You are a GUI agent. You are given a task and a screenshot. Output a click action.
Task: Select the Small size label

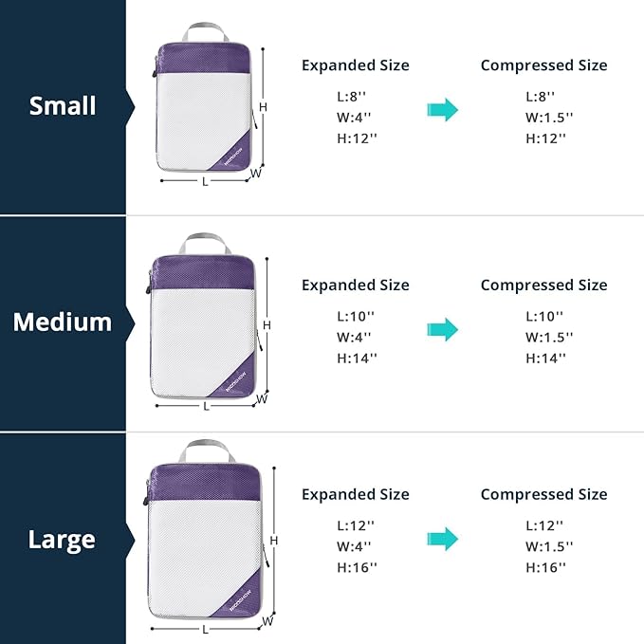63,105
